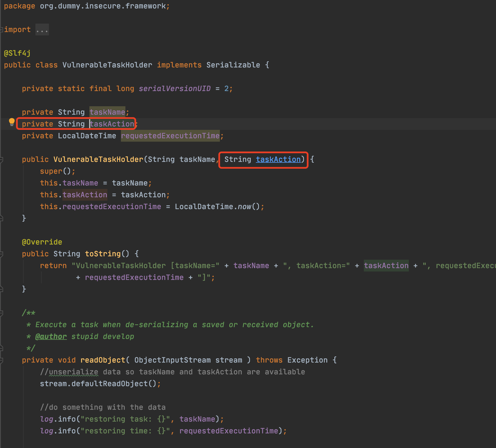This screenshot has width=496, height=448.
Task: Click the @author tag in the Javadoc
Action: (51, 336)
